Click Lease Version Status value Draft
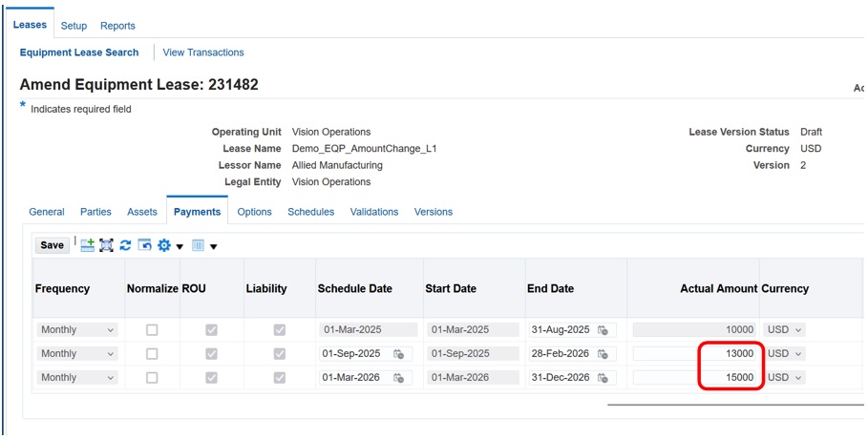 pos(811,133)
